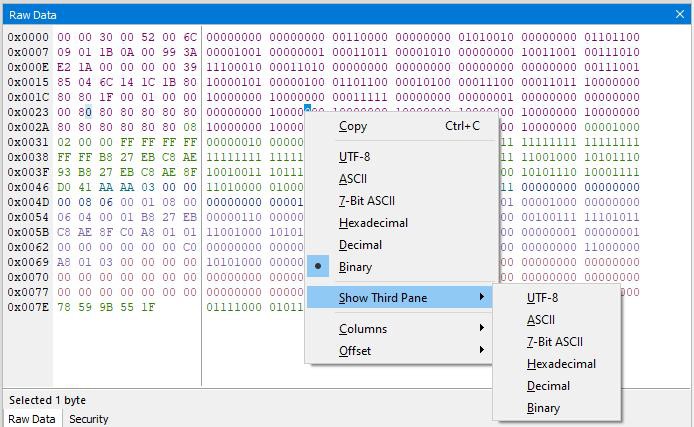Select hex byte 93 in row 0x003F
694x427 pixels.
tap(64, 172)
